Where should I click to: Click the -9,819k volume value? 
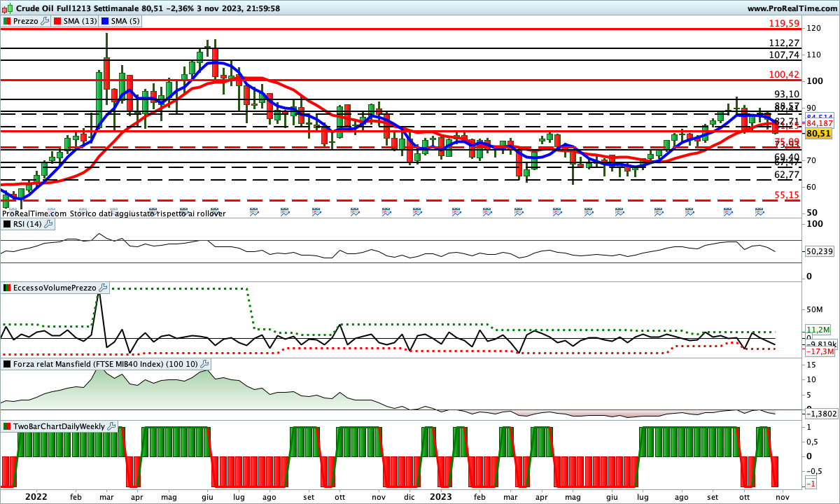820,344
